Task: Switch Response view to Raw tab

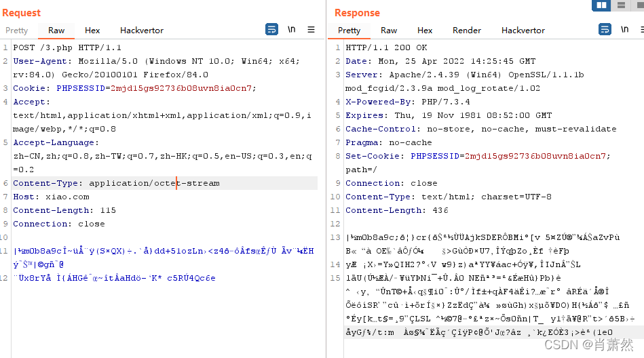Action: [x=389, y=31]
